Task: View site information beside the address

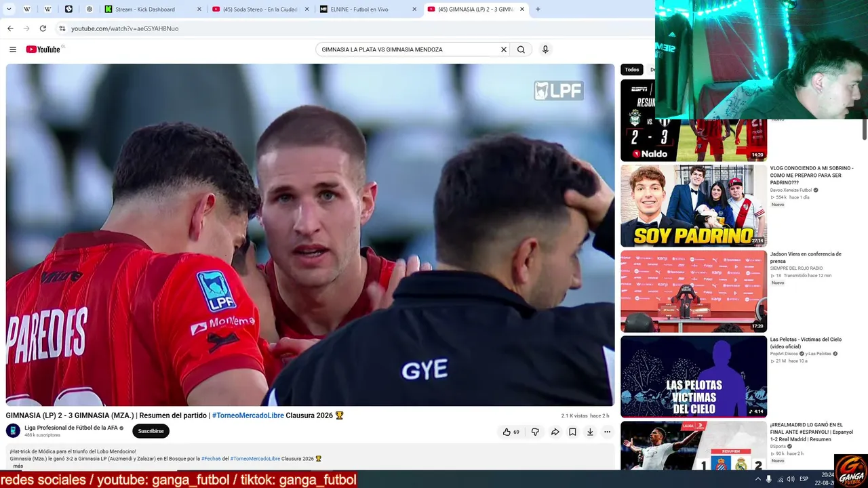Action: 62,28
